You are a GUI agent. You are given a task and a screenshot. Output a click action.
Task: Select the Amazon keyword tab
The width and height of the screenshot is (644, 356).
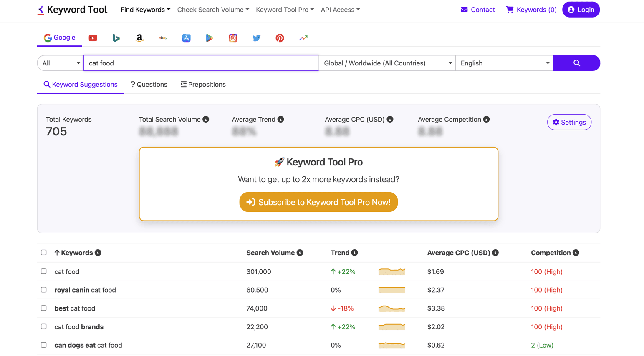coord(139,38)
